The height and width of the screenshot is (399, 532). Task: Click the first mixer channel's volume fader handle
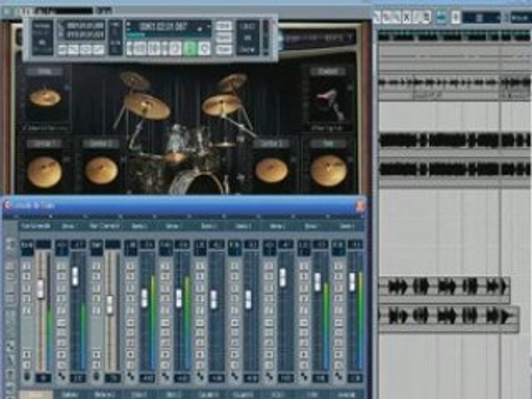pos(40,288)
